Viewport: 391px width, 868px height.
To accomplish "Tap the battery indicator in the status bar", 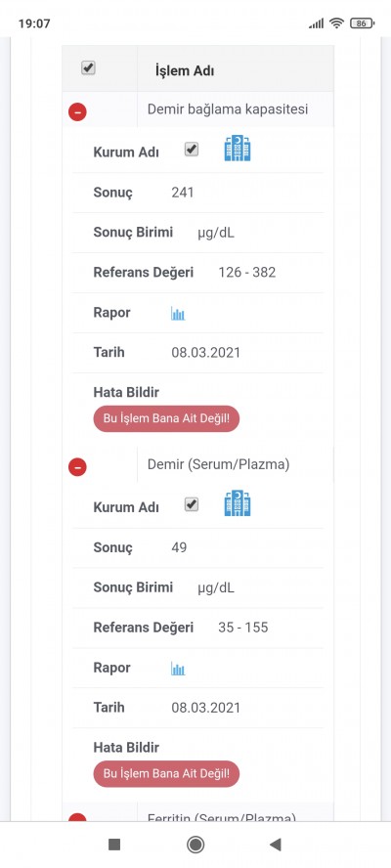I will [x=363, y=23].
